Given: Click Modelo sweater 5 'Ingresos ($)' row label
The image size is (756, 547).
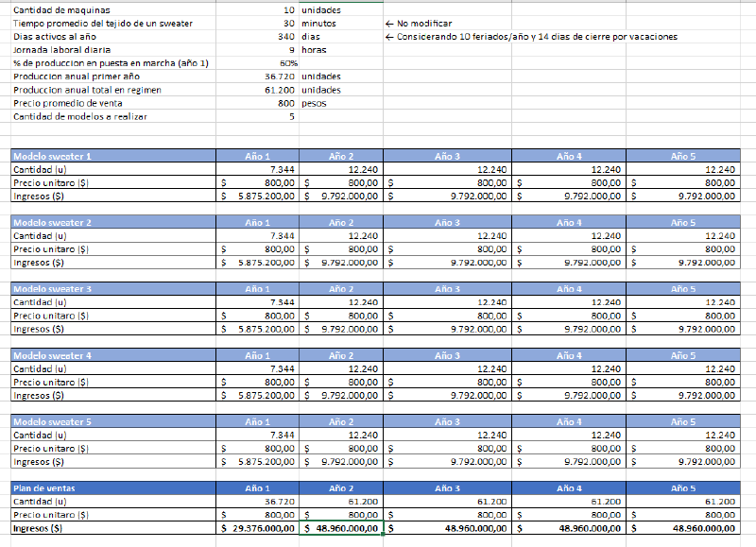Looking at the screenshot, I should 113,462.
